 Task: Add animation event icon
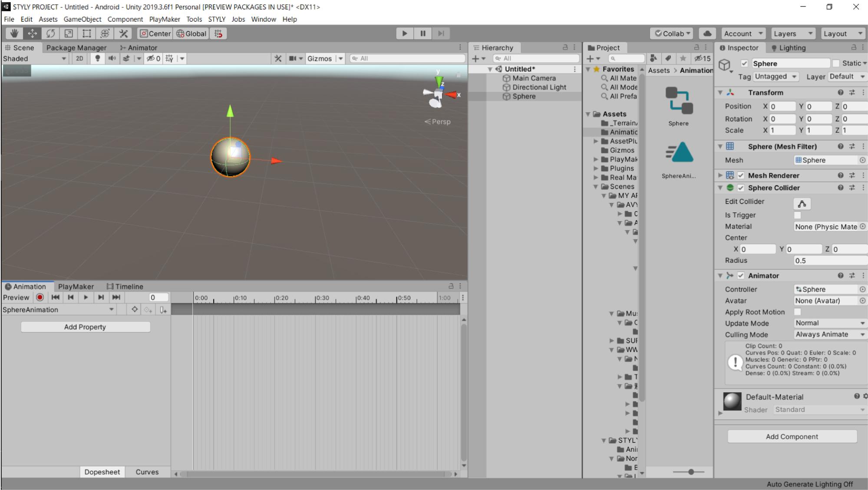[163, 310]
